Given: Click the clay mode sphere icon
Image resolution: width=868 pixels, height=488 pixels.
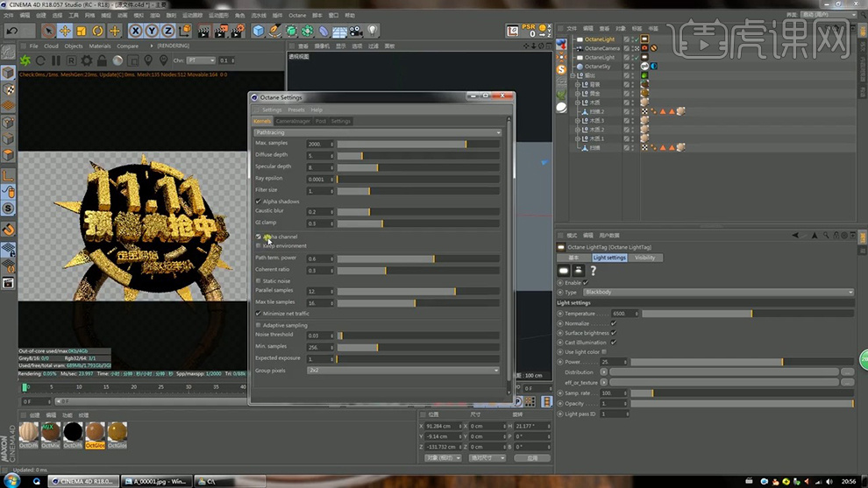Looking at the screenshot, I should 117,60.
